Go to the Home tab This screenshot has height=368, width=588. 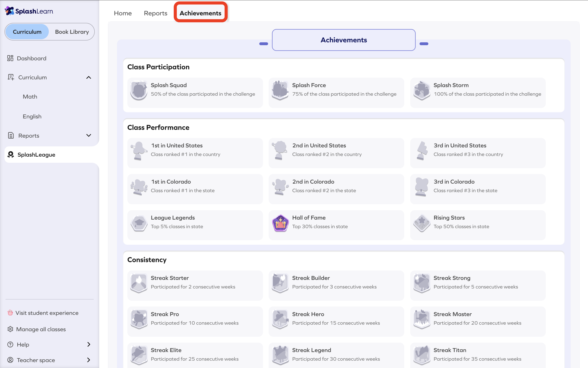(x=123, y=13)
